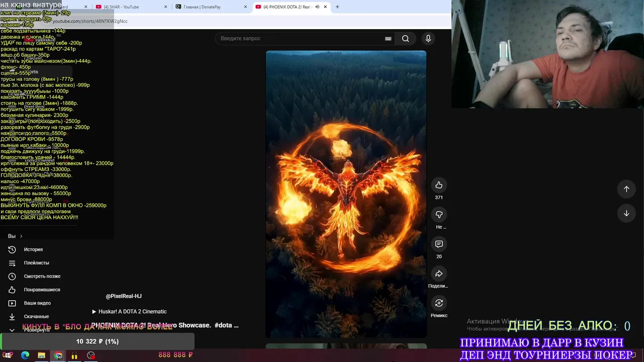Click the thumbs-up Понравившиеся icon
Viewport: 644px width, 362px height.
tap(12, 290)
